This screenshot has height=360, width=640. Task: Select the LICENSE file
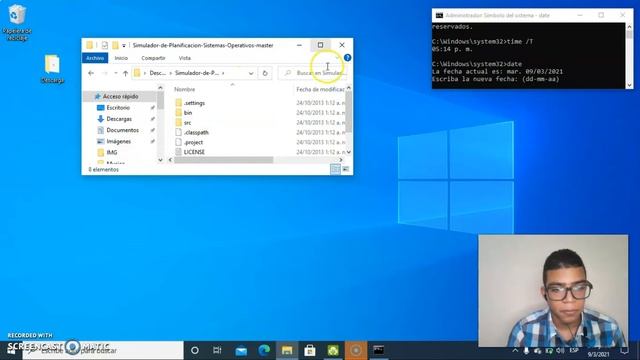click(194, 152)
